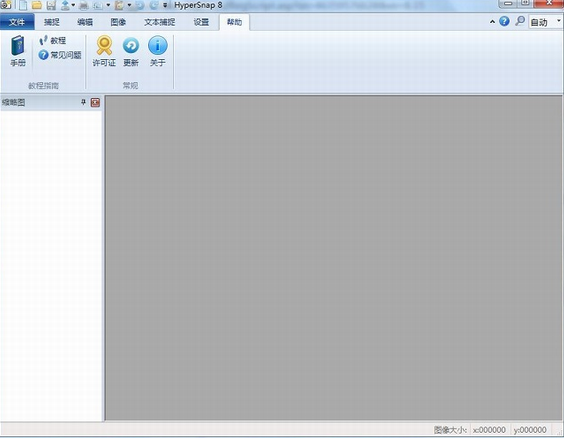Image resolution: width=564 pixels, height=438 pixels.
Task: Switch to the 图像 image tab
Action: click(x=118, y=22)
